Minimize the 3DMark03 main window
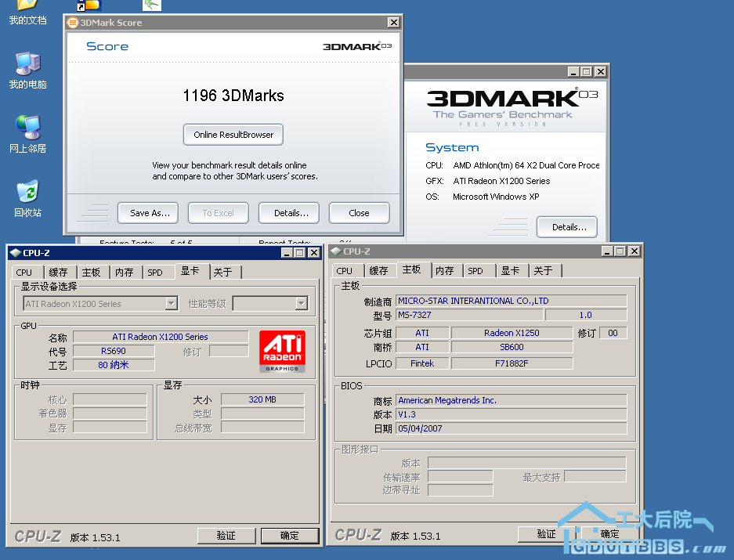Screen dimensions: 734x560 pos(573,71)
